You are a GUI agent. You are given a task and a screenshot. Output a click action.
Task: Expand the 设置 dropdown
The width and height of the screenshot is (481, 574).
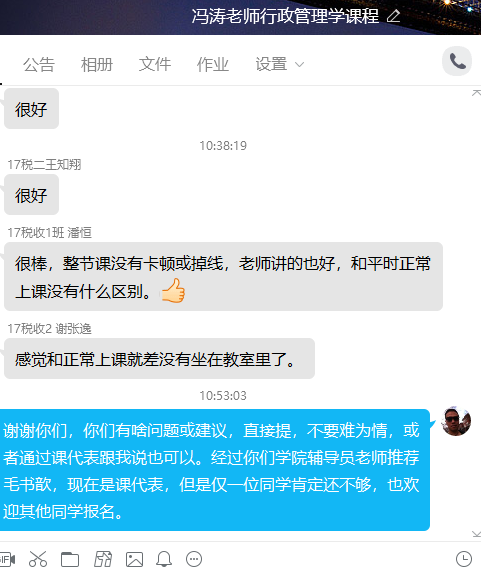(280, 64)
